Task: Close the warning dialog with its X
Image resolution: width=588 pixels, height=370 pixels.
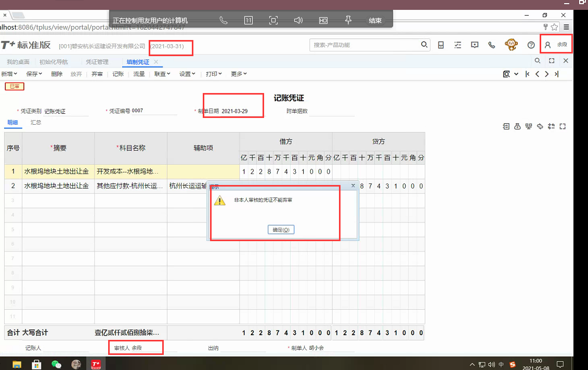Action: pyautogui.click(x=353, y=186)
